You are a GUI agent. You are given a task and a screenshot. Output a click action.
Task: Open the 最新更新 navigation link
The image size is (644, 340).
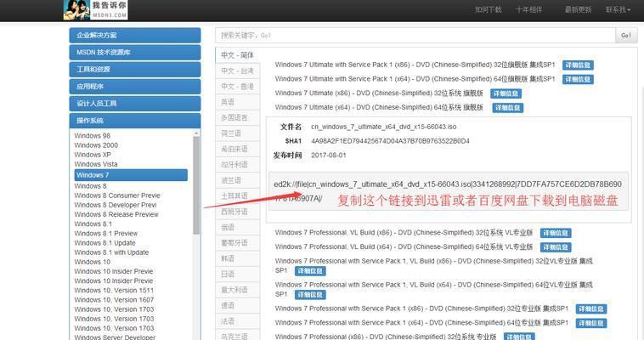[578, 9]
